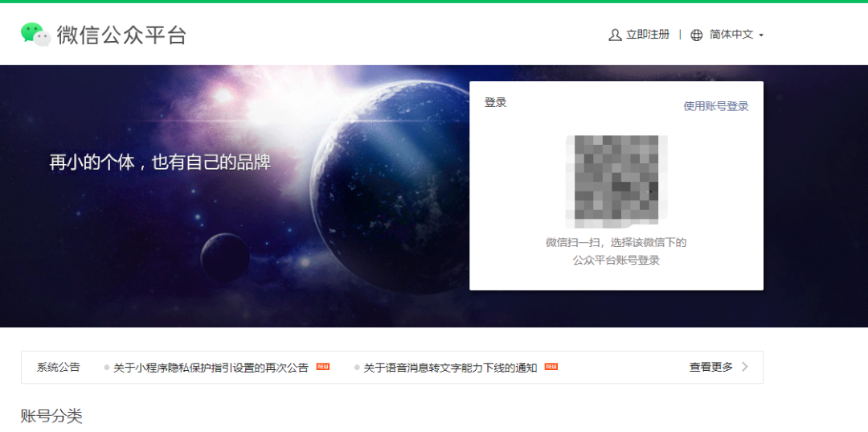This screenshot has height=432, width=868.
Task: Open the 简体中文 language dropdown
Action: coord(731,35)
